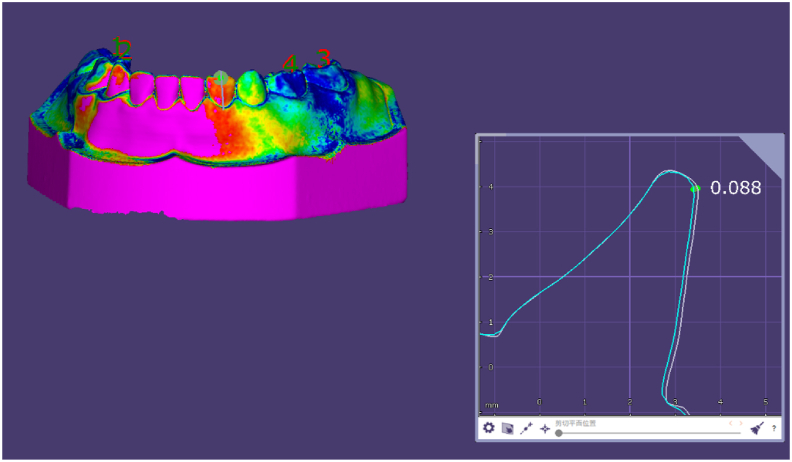Click the green marker label 2 on model
The image size is (792, 462).
(123, 48)
